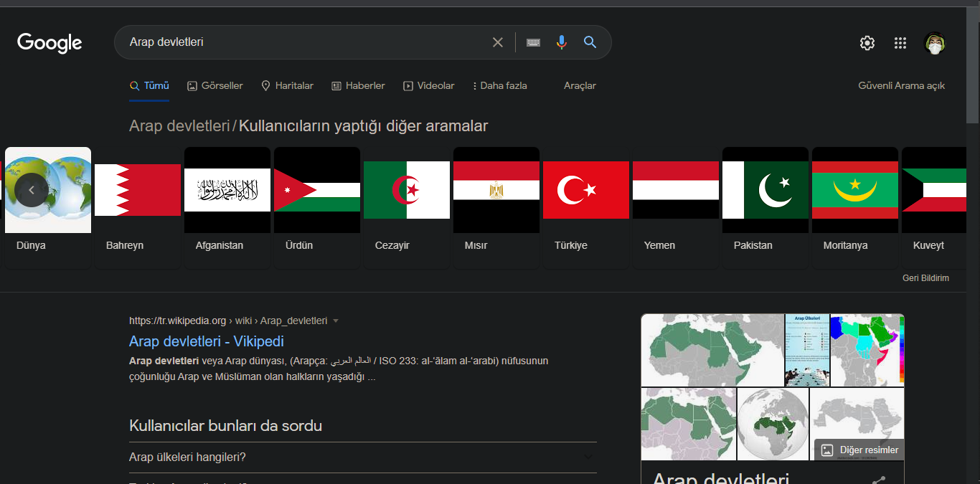
Task: Open the Araçlar search tools
Action: pyautogui.click(x=580, y=85)
